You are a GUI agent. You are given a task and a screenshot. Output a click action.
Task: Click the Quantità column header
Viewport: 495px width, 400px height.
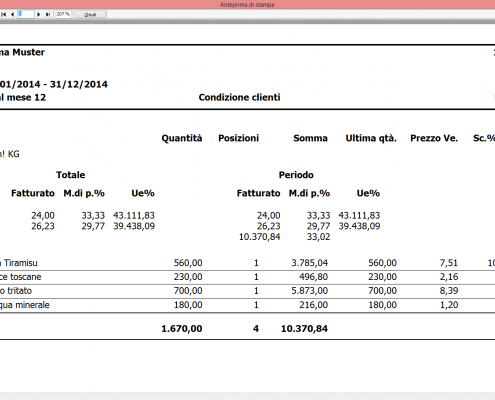pos(182,138)
